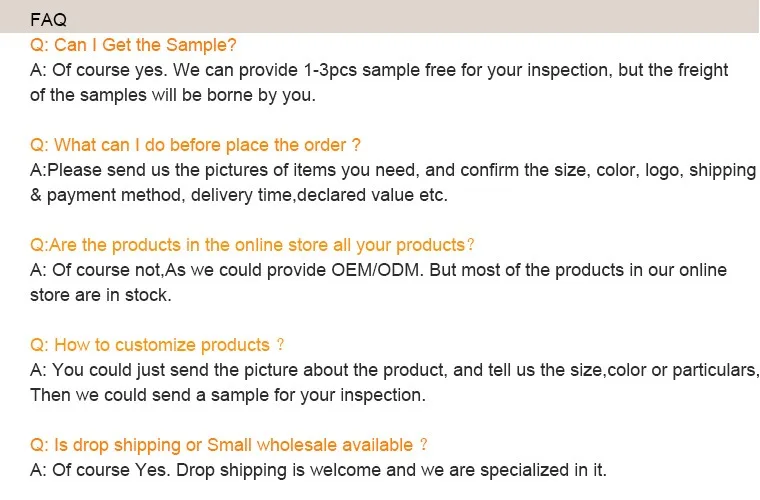Click the "1-3pcs" text in first answer
Viewport: 760px width, 500px height.
pos(330,70)
